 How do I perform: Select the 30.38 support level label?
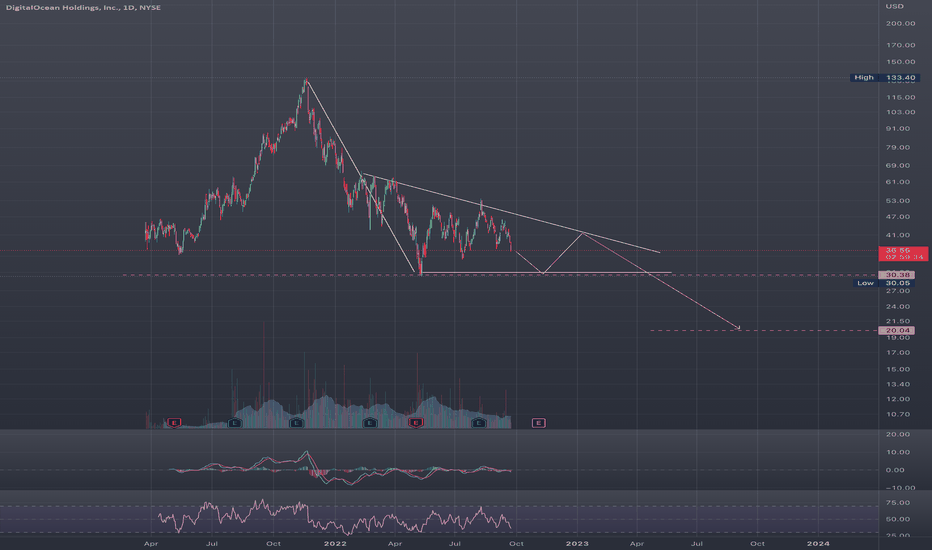897,275
